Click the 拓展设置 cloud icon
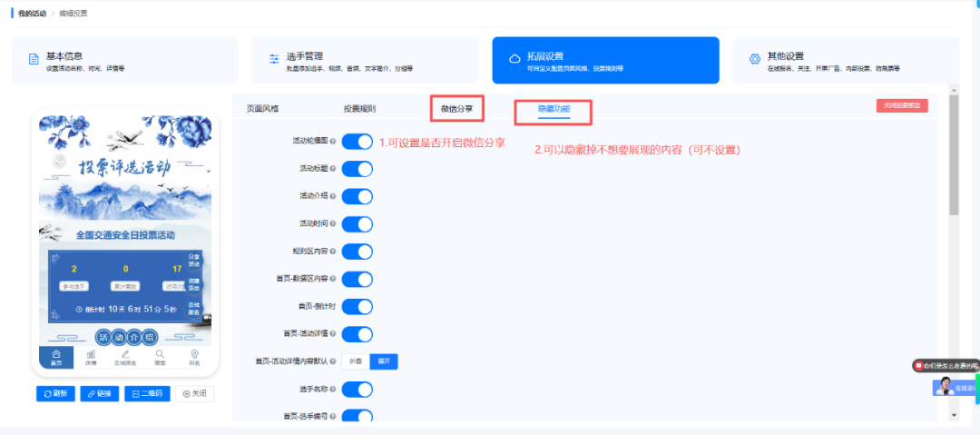The image size is (980, 435). tap(515, 59)
